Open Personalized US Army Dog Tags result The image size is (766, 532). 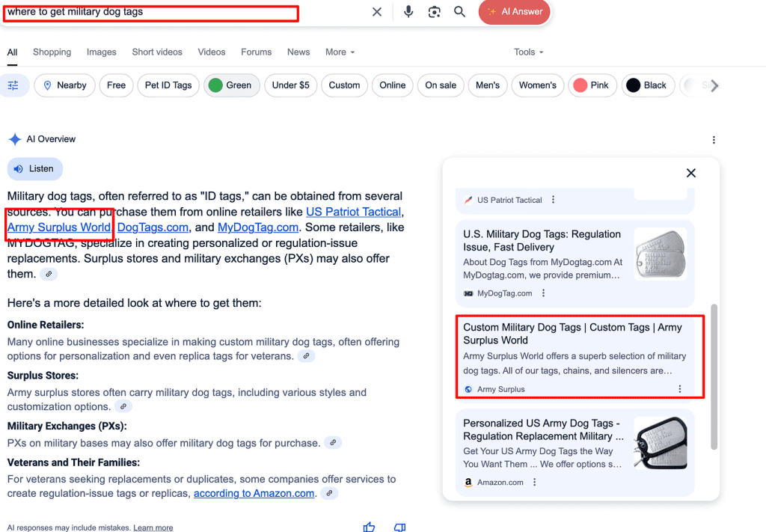(543, 429)
